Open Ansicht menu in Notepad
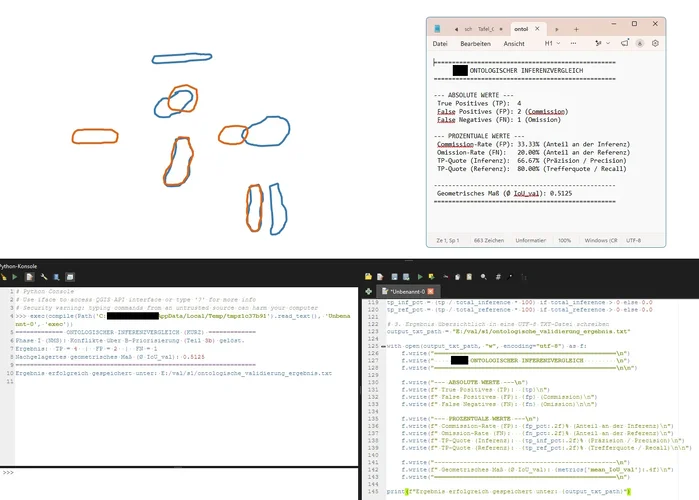 [514, 44]
